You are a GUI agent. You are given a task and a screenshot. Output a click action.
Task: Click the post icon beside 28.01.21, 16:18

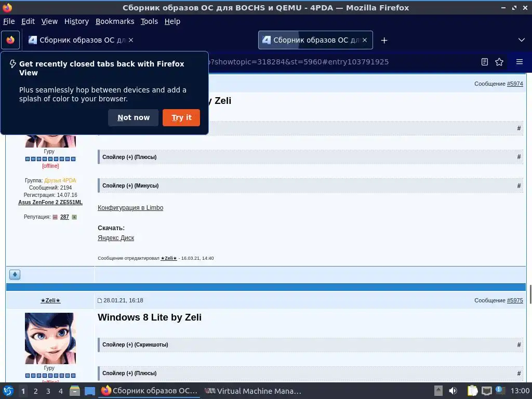click(100, 301)
